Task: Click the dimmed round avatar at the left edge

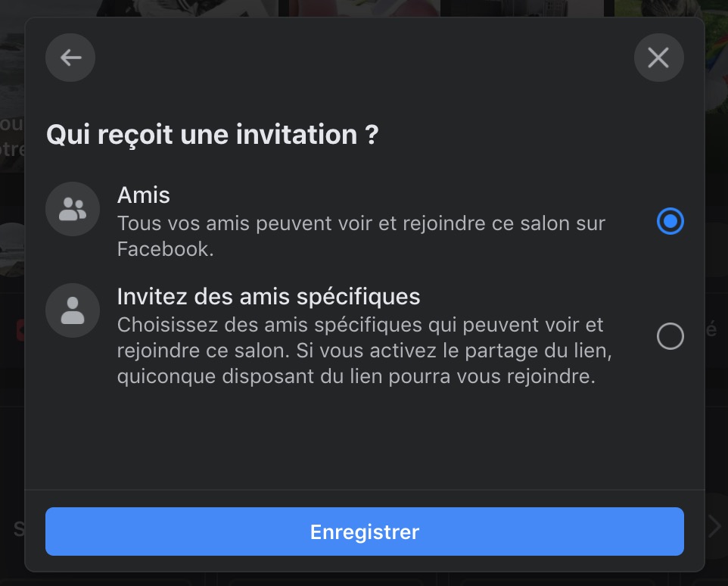Action: 11,246
